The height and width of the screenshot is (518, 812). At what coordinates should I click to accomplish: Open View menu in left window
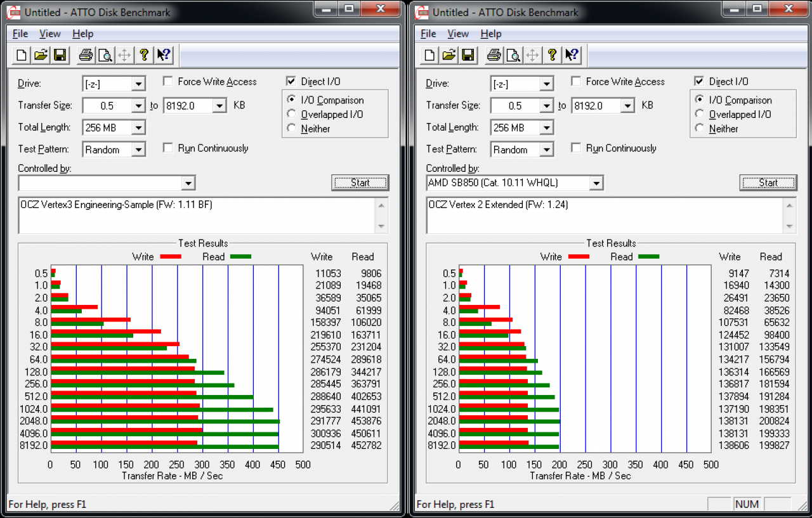[x=50, y=34]
